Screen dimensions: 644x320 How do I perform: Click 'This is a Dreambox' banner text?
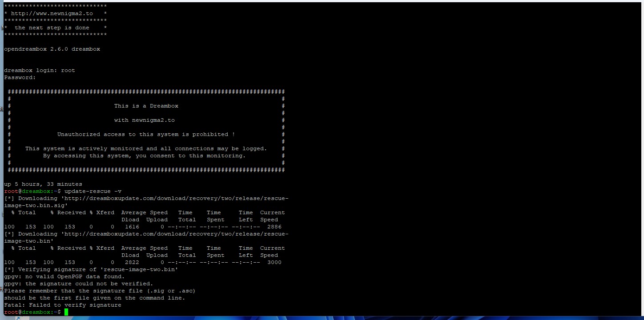[146, 106]
